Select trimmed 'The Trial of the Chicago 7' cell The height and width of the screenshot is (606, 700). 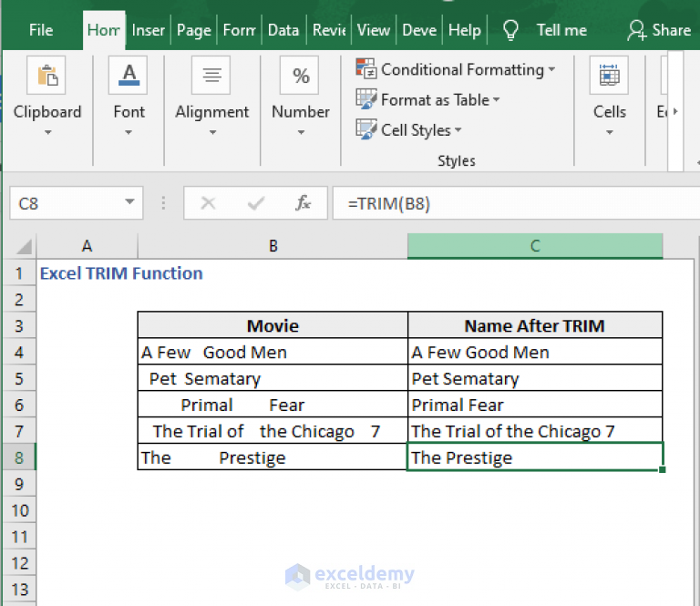pyautogui.click(x=535, y=431)
